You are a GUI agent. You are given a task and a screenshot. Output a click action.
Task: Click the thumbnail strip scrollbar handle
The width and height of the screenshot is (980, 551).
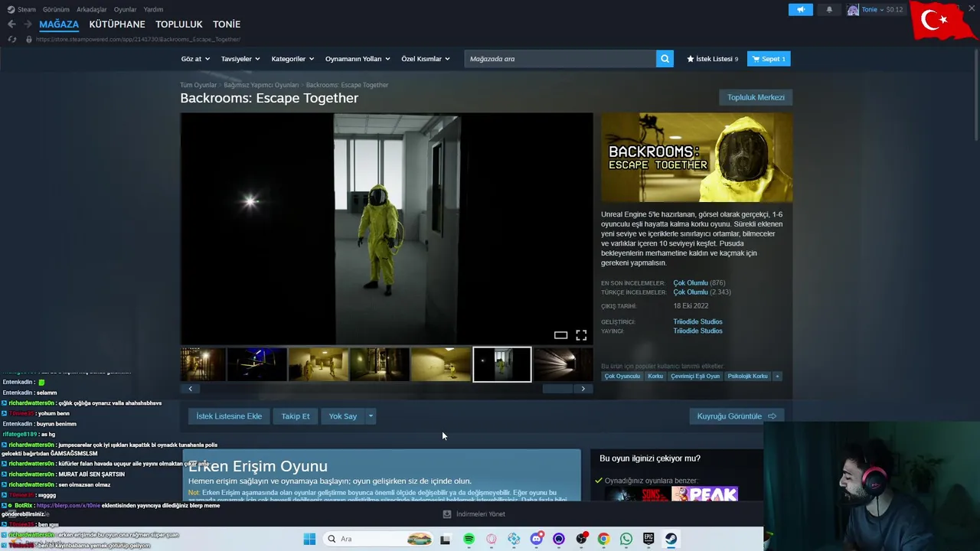click(557, 389)
